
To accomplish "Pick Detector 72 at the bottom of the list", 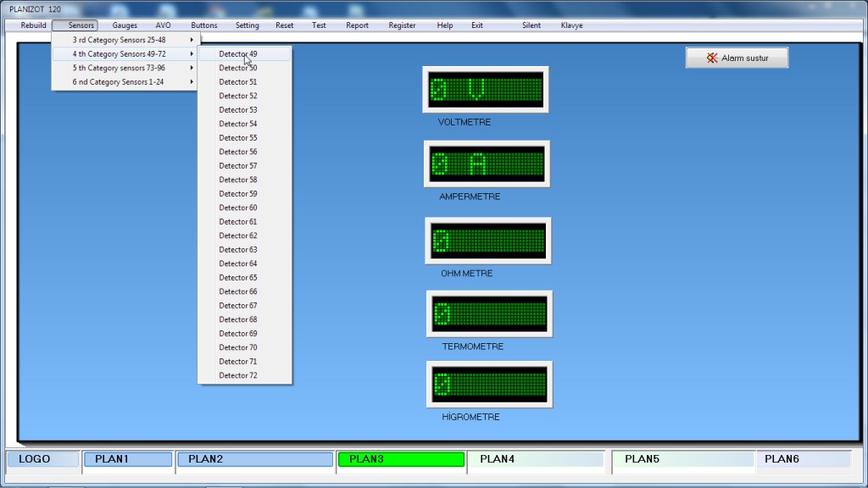I will (x=238, y=375).
